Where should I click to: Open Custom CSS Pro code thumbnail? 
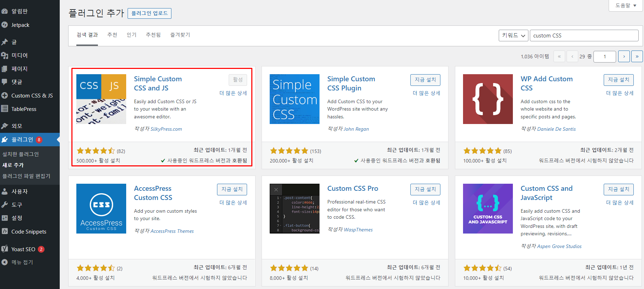[x=294, y=208]
